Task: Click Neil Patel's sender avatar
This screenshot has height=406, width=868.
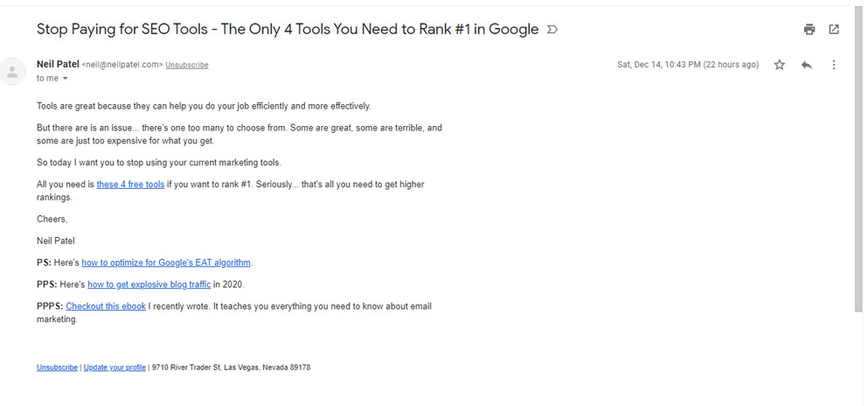Action: (13, 71)
